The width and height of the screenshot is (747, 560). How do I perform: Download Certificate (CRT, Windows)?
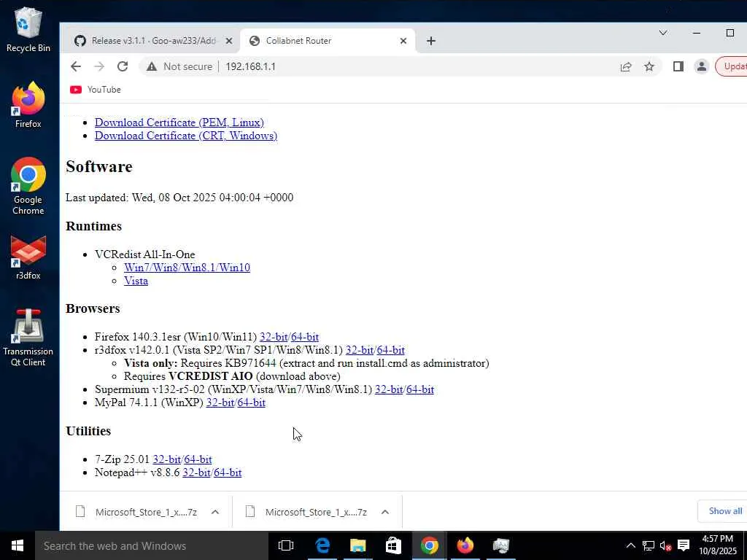[186, 136]
